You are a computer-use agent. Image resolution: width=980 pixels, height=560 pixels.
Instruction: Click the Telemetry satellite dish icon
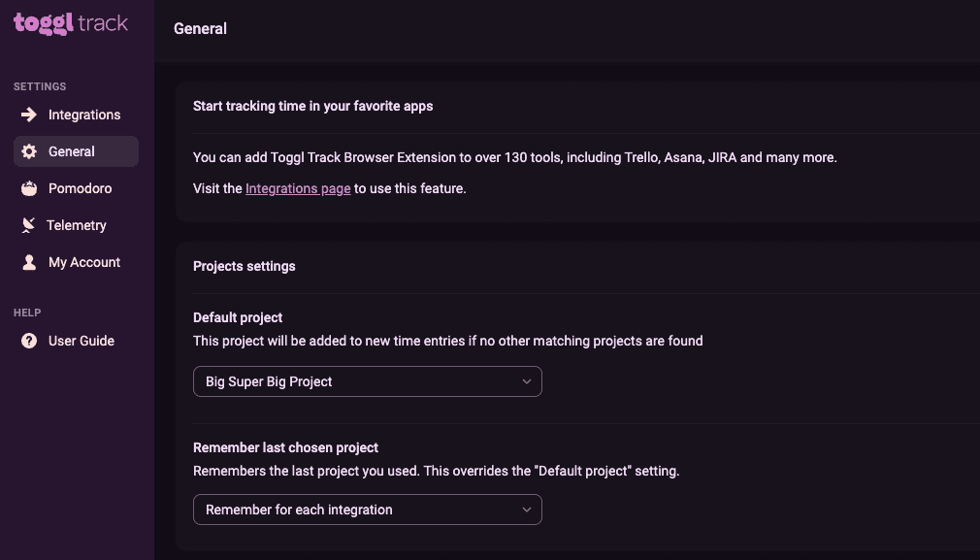point(28,225)
